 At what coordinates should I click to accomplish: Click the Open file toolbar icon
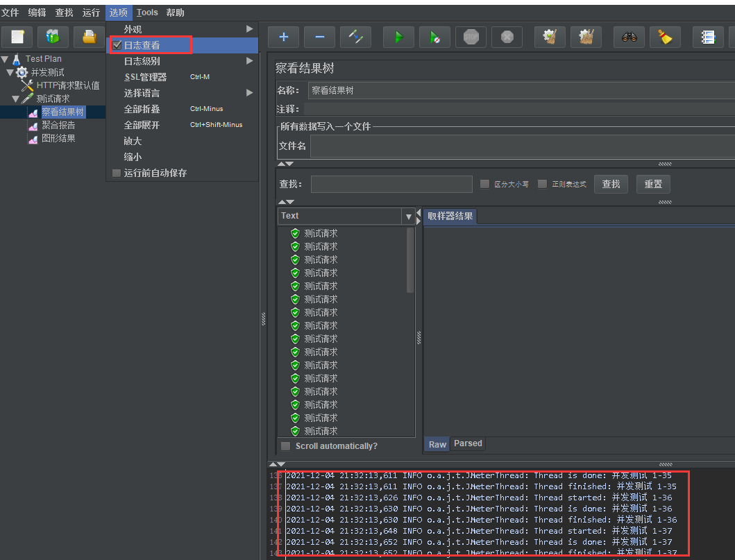tap(89, 37)
